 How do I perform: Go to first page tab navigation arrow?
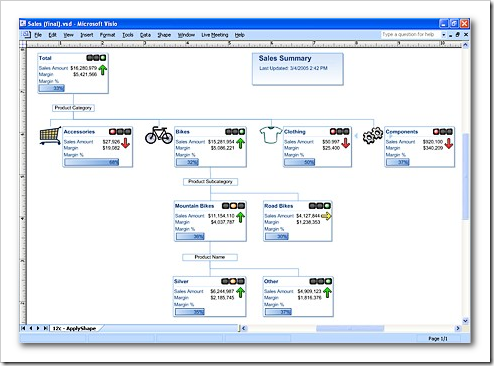pyautogui.click(x=23, y=328)
